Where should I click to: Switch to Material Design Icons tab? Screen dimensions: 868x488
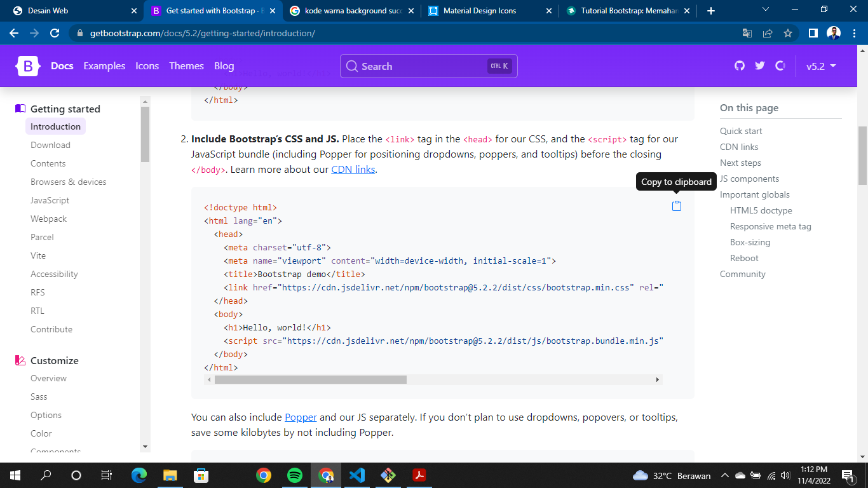click(x=490, y=11)
